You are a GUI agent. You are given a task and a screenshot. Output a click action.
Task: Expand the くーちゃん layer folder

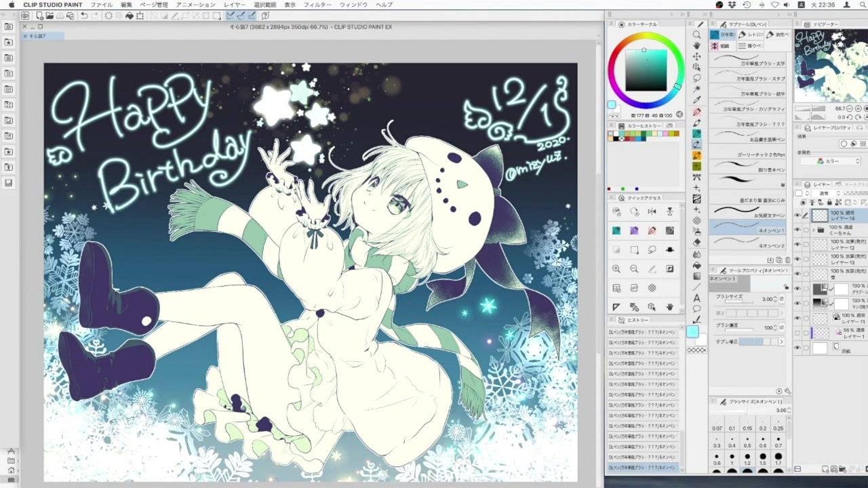813,230
